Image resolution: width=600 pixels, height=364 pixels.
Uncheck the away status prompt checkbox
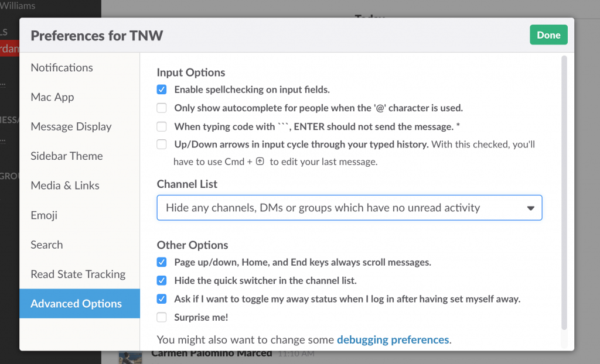(162, 298)
